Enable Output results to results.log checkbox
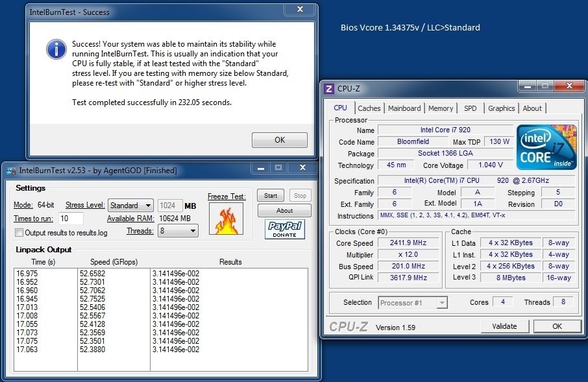The width and height of the screenshot is (588, 382). [19, 233]
